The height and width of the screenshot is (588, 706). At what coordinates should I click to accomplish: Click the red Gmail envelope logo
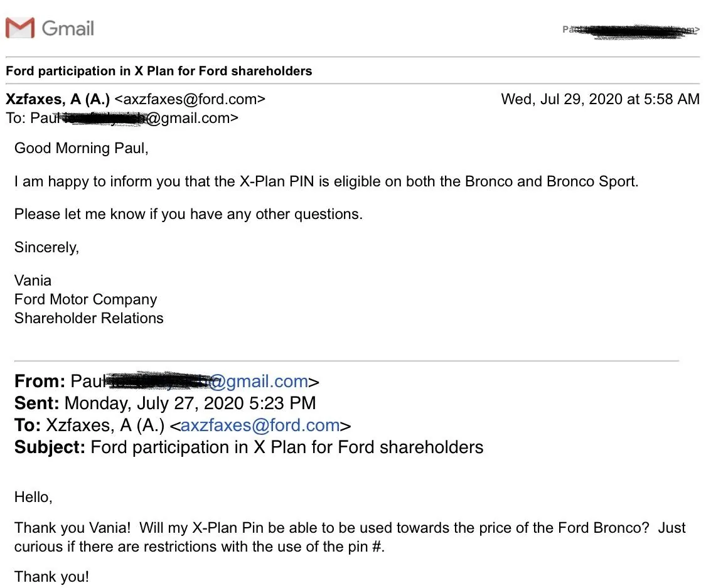pyautogui.click(x=20, y=28)
